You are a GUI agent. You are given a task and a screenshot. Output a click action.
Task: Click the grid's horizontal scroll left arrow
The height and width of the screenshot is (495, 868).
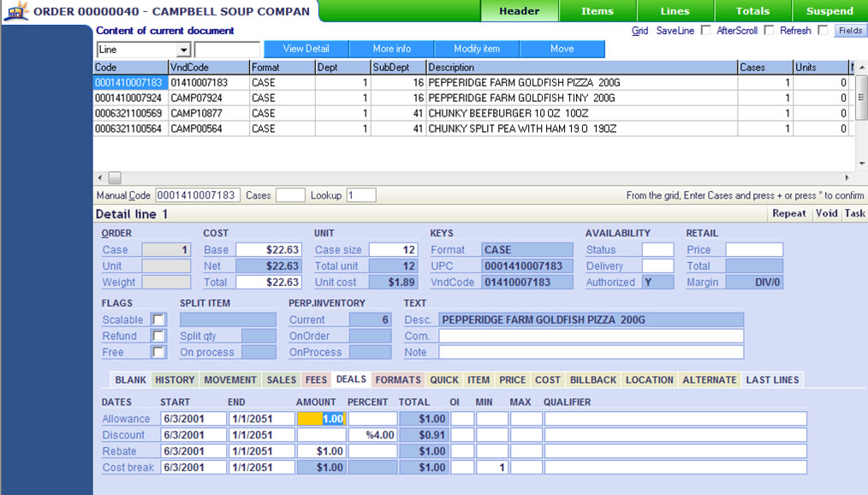click(99, 178)
